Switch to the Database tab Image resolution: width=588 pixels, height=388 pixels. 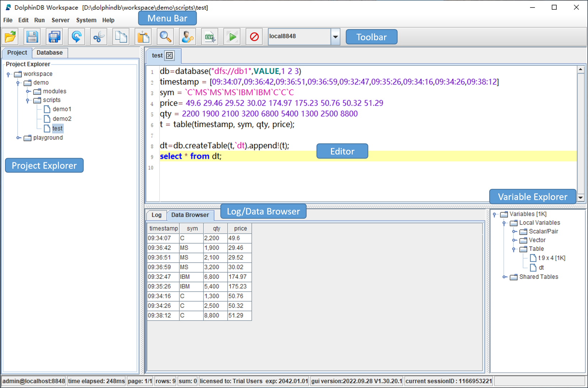tap(50, 53)
